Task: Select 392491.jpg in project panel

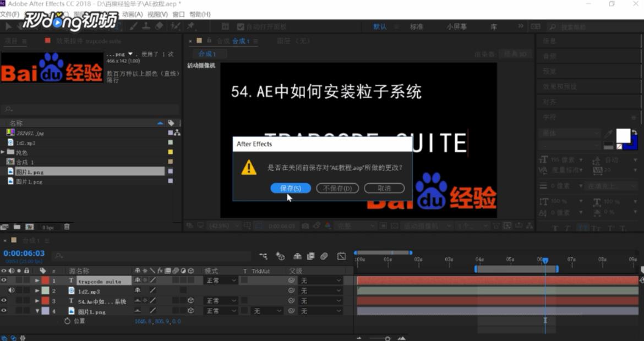Action: [30, 133]
